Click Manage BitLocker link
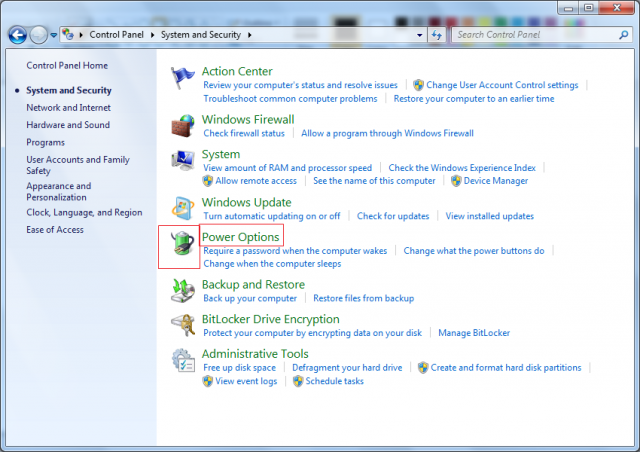Image resolution: width=640 pixels, height=452 pixels. click(474, 333)
